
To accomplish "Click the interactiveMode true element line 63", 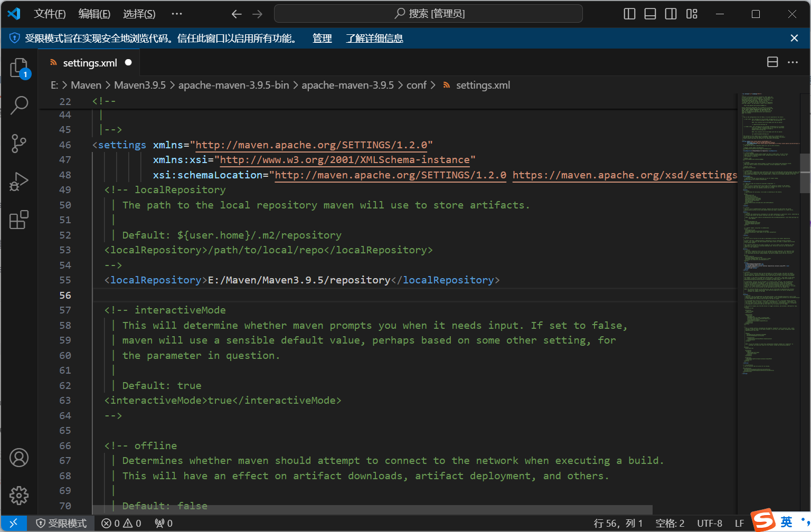I will click(x=223, y=400).
